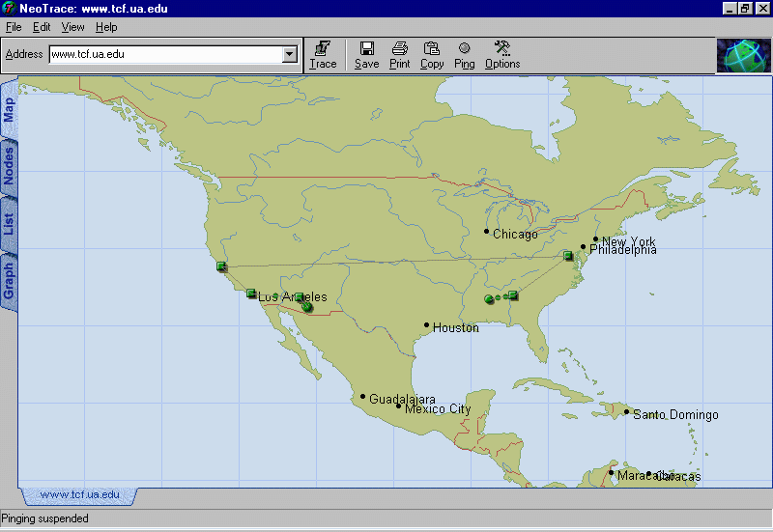Expand the Address dropdown list
The width and height of the screenshot is (773, 532).
[x=289, y=55]
